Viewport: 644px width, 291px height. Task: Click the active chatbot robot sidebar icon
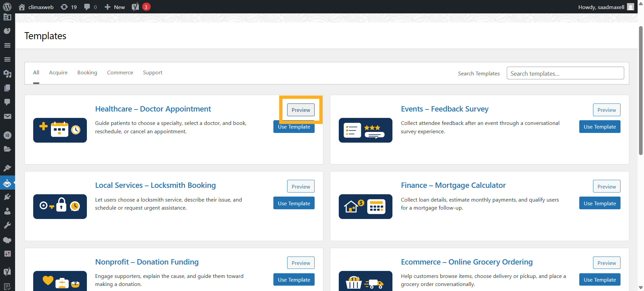point(7,183)
